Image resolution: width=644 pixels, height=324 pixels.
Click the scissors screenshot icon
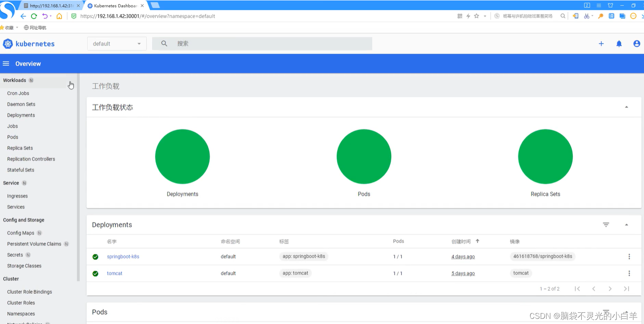click(587, 16)
